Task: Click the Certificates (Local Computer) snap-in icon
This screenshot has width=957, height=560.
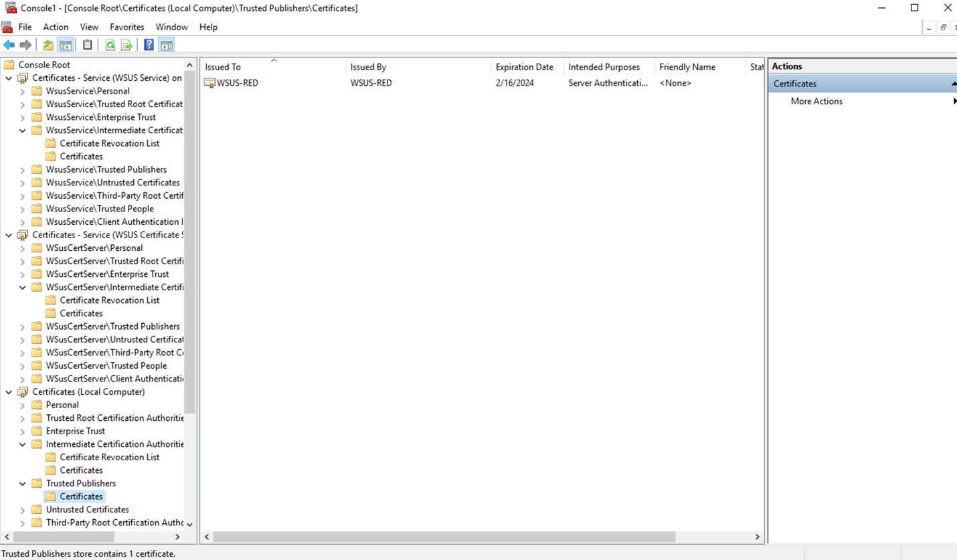Action: click(x=23, y=392)
